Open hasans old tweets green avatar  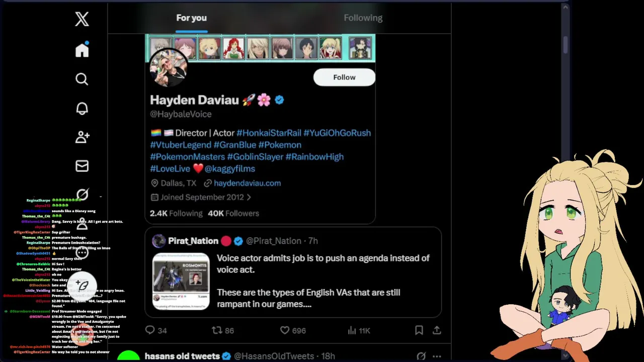click(128, 356)
